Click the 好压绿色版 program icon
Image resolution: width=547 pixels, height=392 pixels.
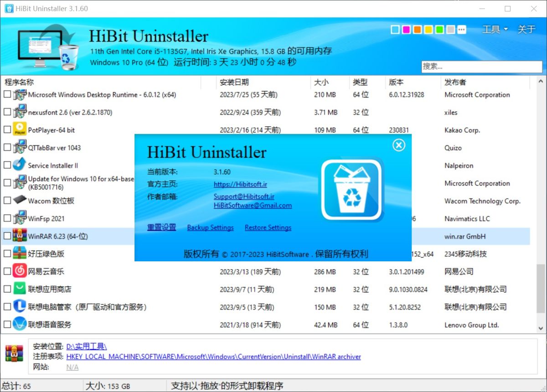point(20,254)
